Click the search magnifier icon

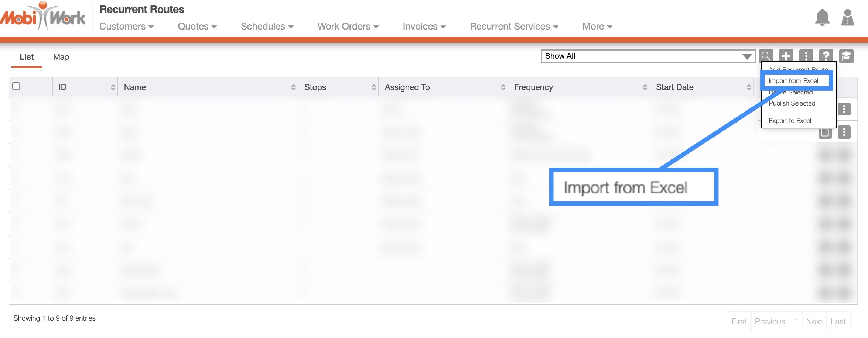(x=766, y=56)
